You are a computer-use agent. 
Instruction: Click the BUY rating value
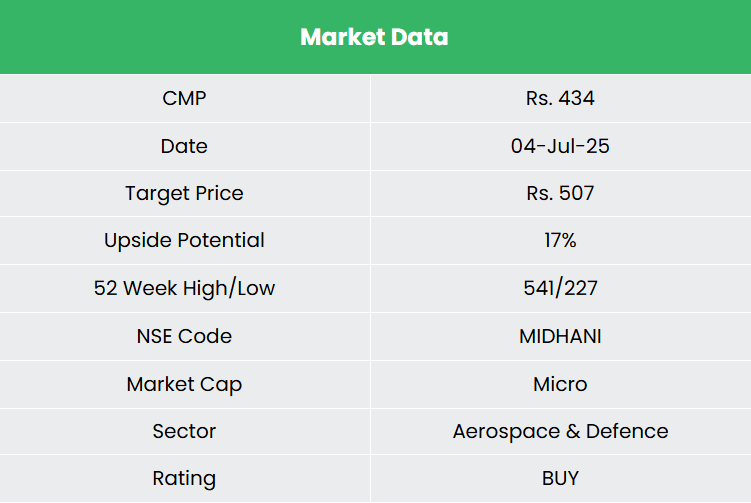[x=560, y=479]
